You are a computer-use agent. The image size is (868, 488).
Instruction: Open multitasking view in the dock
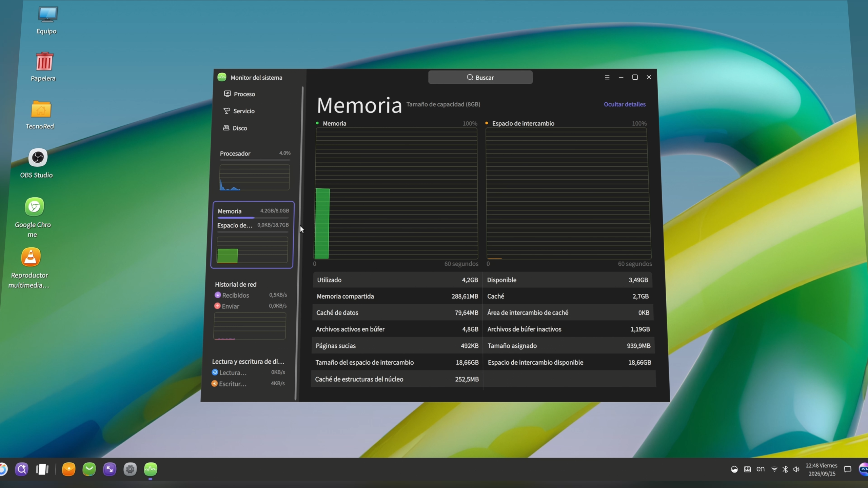pyautogui.click(x=42, y=469)
